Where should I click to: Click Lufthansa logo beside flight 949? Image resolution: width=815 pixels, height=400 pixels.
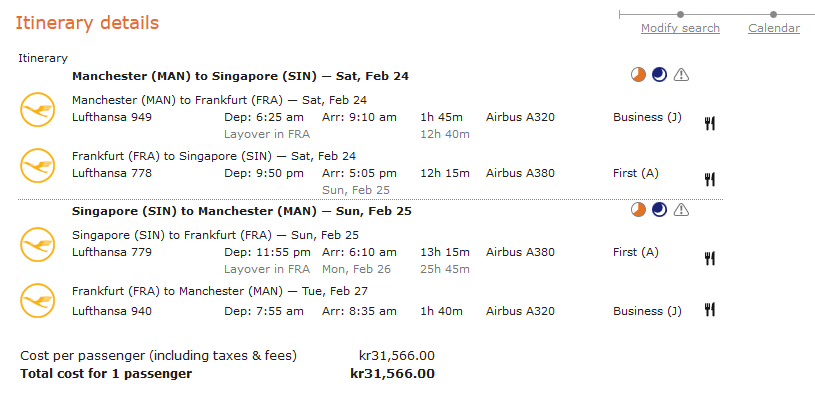coord(38,109)
